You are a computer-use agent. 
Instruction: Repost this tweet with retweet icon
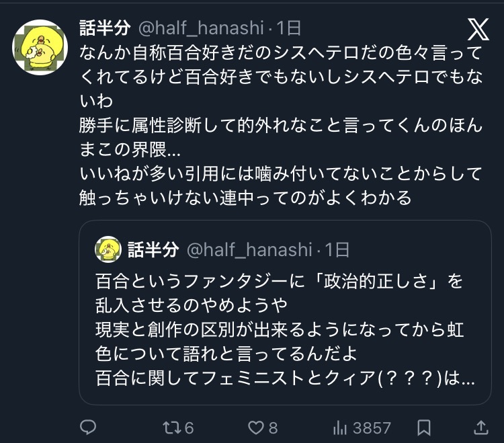(172, 427)
